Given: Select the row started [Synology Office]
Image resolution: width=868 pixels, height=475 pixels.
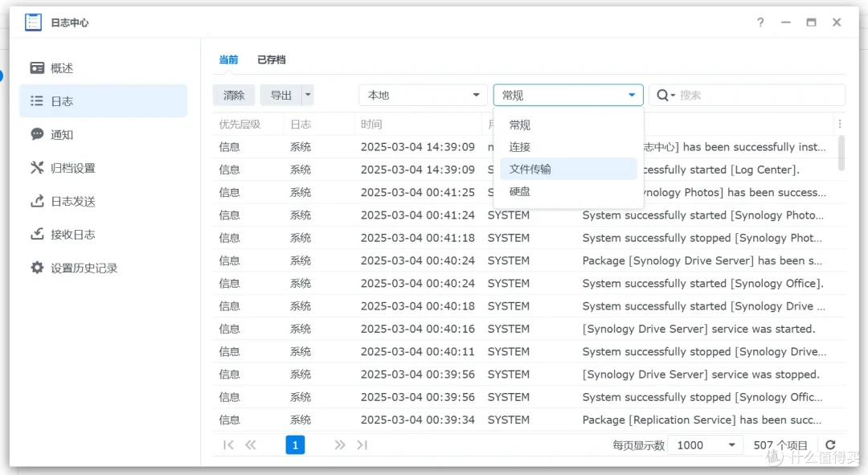Looking at the screenshot, I should pos(529,284).
